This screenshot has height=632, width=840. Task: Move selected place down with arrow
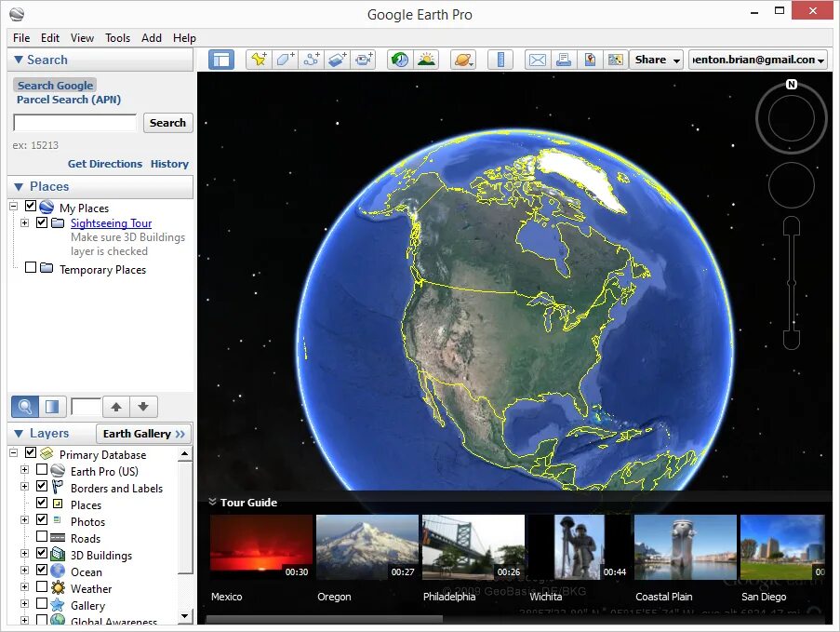(143, 407)
